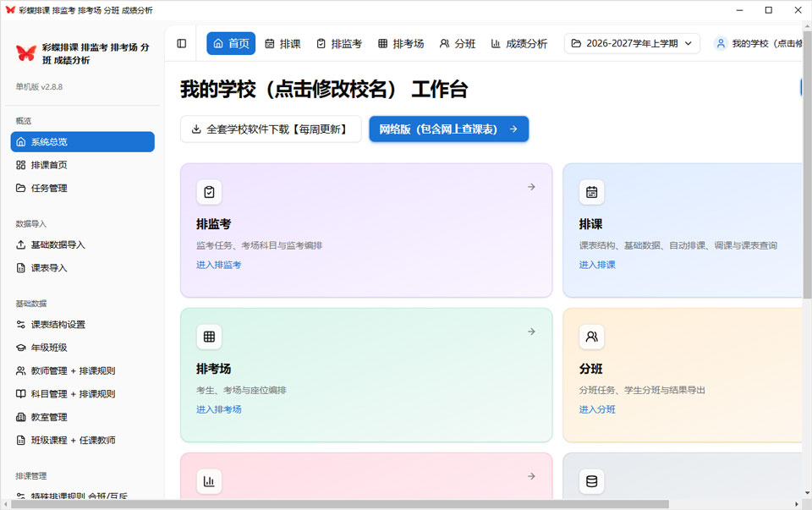The width and height of the screenshot is (812, 510).
Task: Open 科目管理 + 排课规则 in the sidebar
Action: click(x=82, y=393)
